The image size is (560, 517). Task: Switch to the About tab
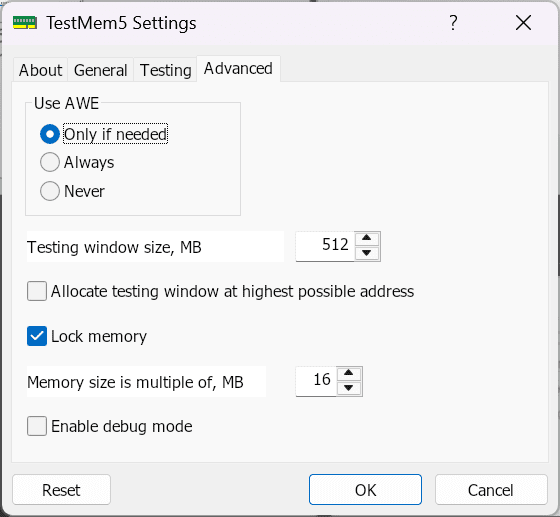pos(40,70)
